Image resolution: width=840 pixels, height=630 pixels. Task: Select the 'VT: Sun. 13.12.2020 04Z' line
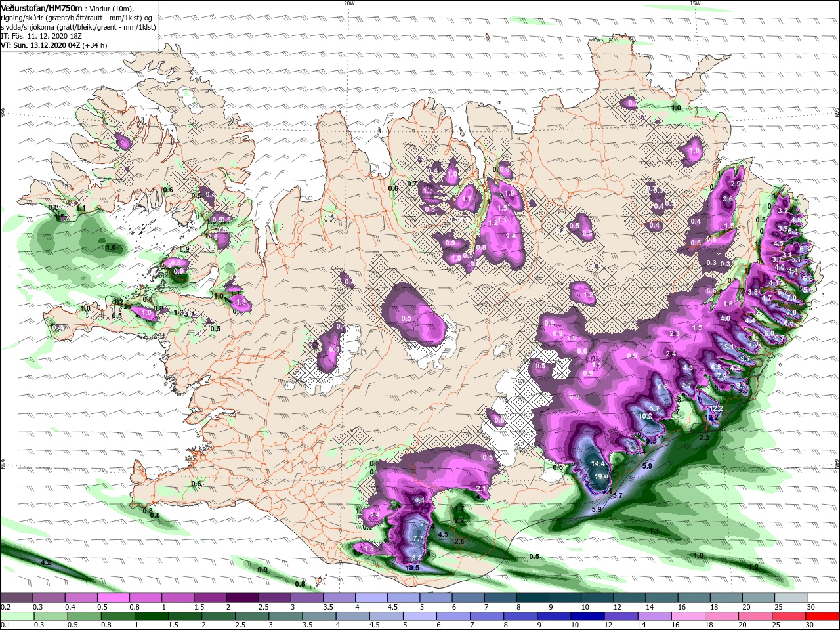pyautogui.click(x=41, y=45)
